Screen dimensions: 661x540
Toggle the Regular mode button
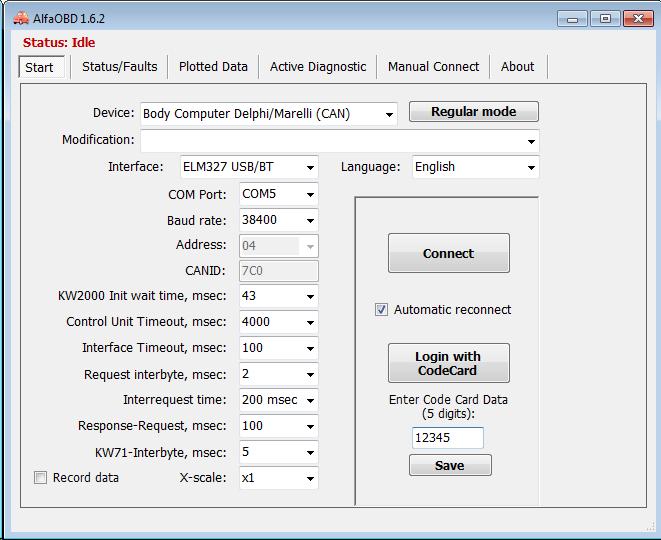point(473,112)
